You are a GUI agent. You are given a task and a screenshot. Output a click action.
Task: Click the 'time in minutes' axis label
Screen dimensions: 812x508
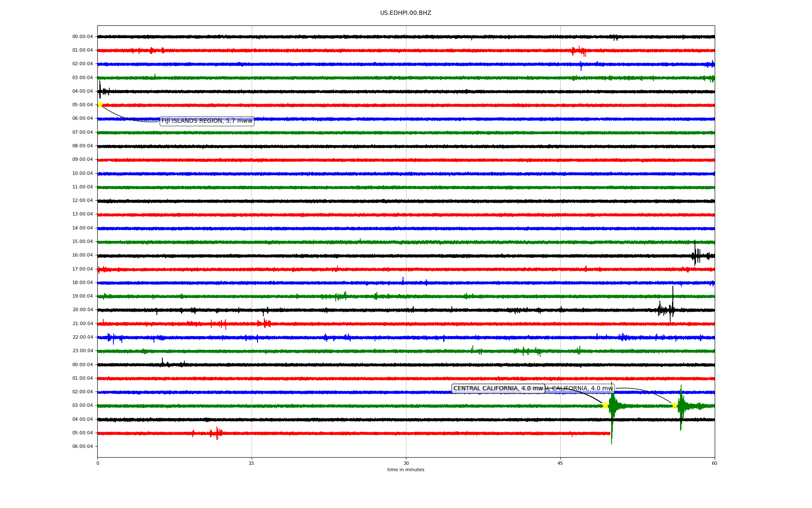pos(406,470)
